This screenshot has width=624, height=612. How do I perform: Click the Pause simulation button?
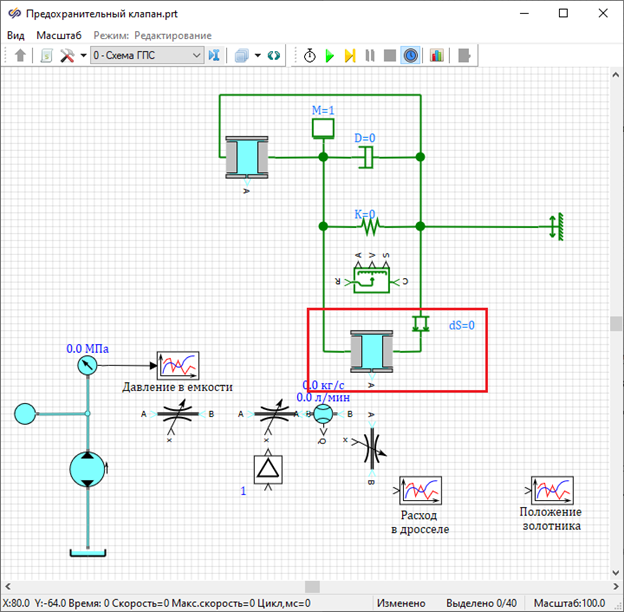pos(369,56)
